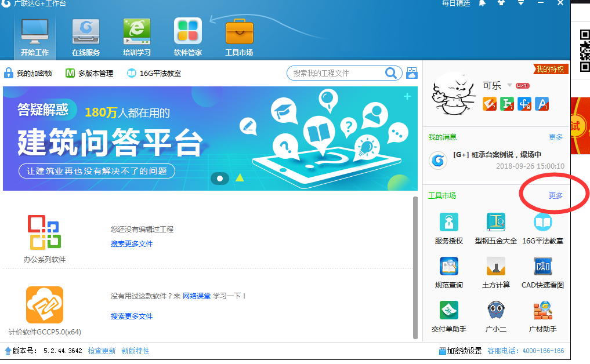
Task: Launch 计价软件GCCP5.0(x64) icon
Action: [x=45, y=304]
